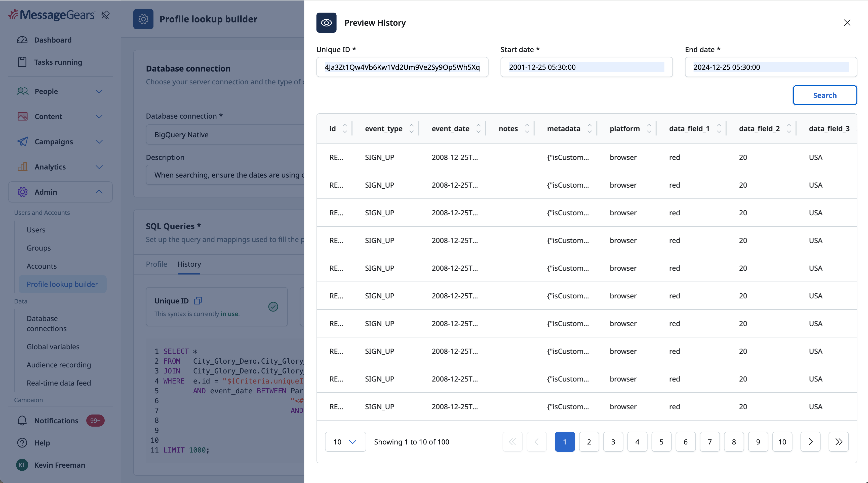Screen dimensions: 868x483
Task: Click the Notifications bell icon
Action: tap(22, 421)
